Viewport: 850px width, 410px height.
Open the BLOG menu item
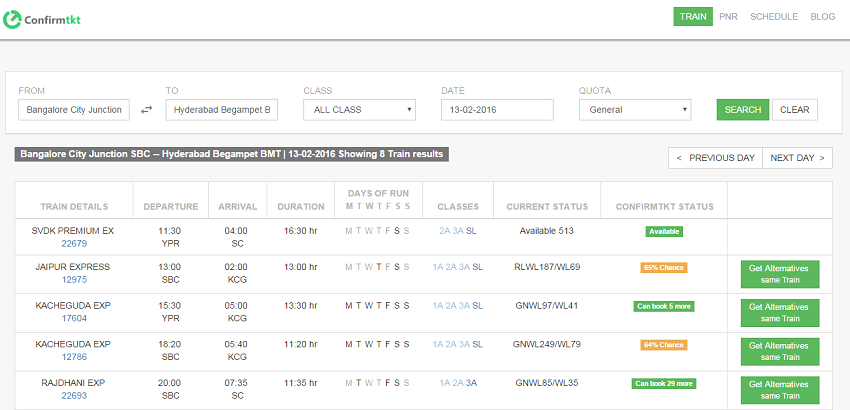pos(822,17)
